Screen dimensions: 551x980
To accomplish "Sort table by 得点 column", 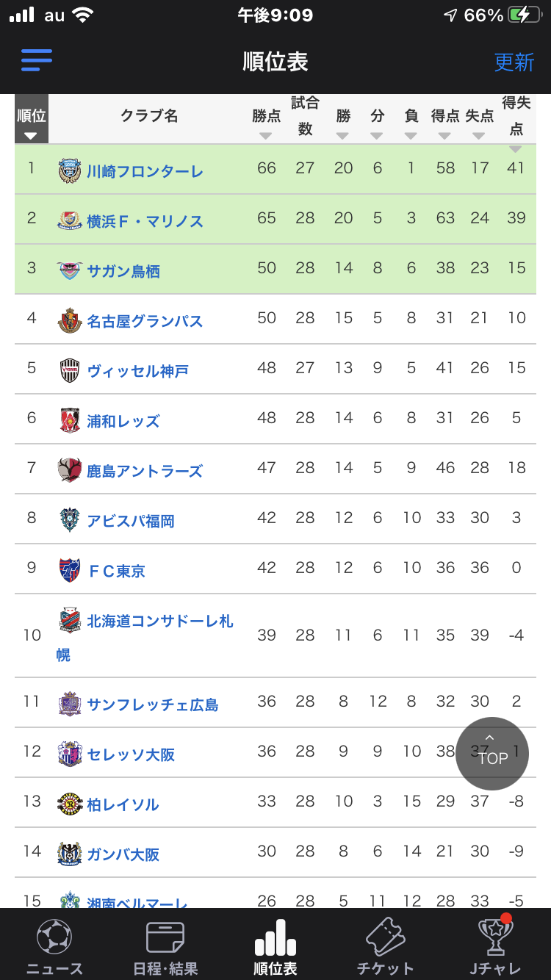I will (444, 123).
